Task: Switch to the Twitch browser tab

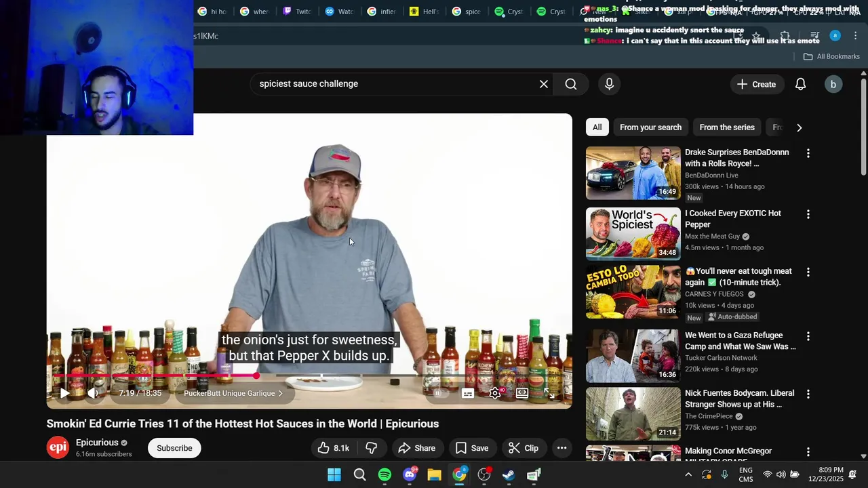Action: [x=296, y=12]
